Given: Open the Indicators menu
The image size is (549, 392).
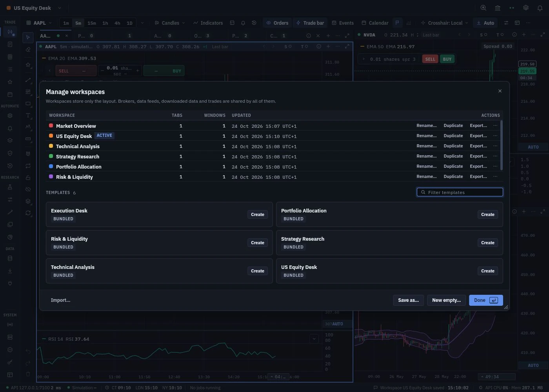Looking at the screenshot, I should coord(208,23).
